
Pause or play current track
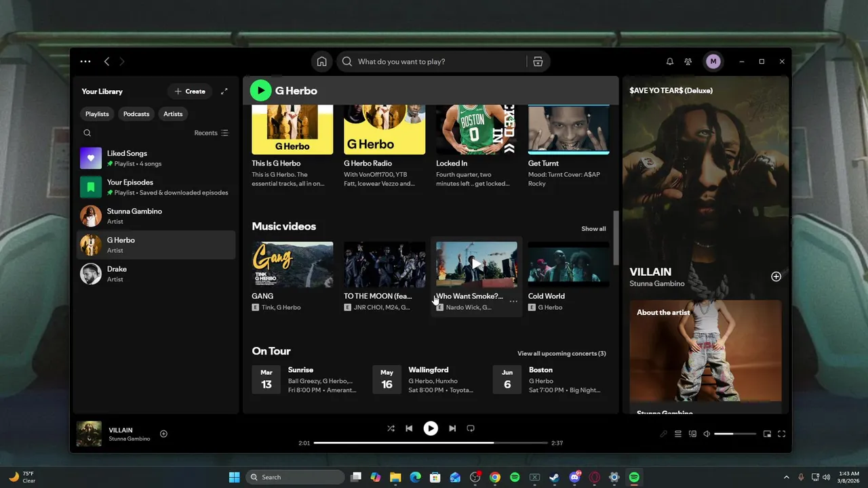click(431, 428)
